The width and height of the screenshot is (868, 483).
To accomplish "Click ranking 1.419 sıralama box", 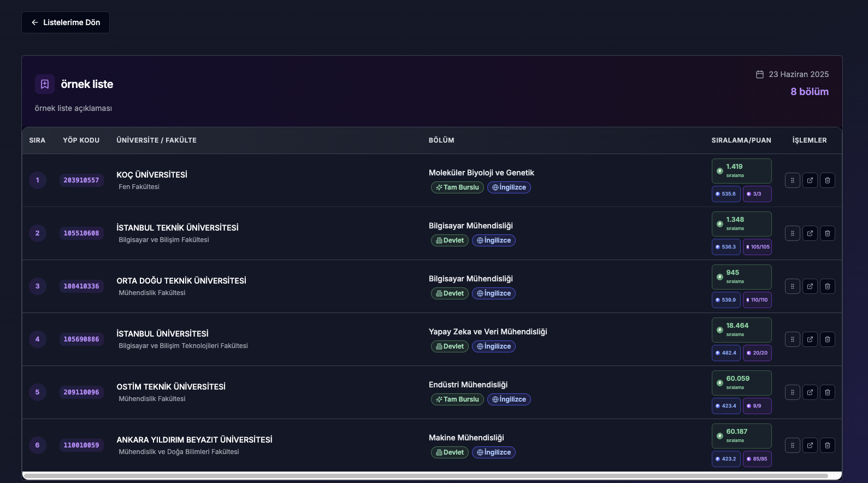I will coord(741,171).
